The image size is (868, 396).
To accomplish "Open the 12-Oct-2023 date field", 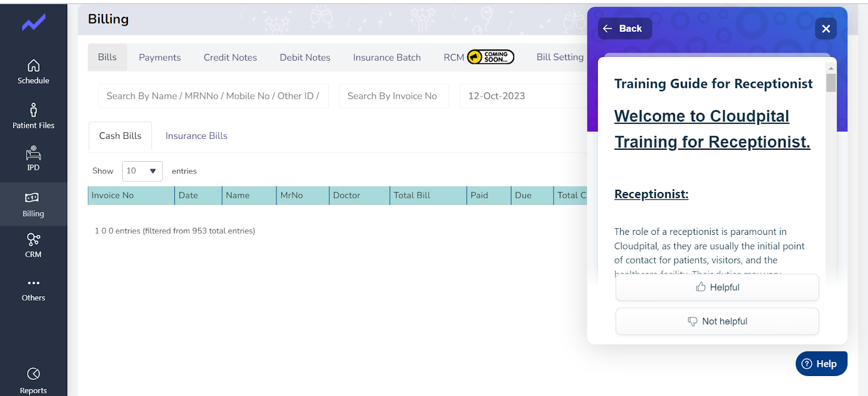I will (524, 96).
